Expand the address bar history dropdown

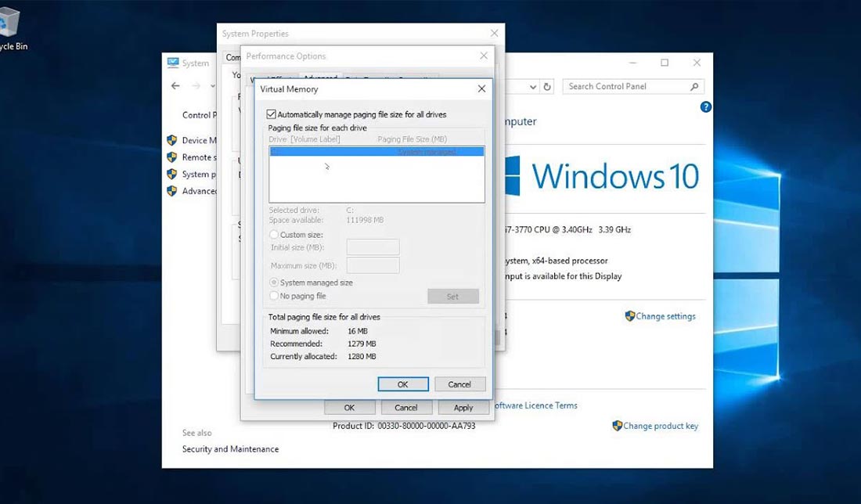click(532, 87)
